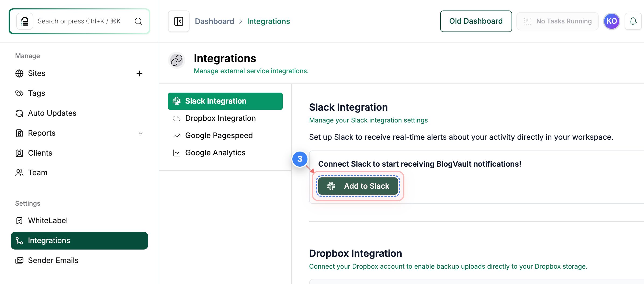Click the search magnifier icon

coord(138,21)
